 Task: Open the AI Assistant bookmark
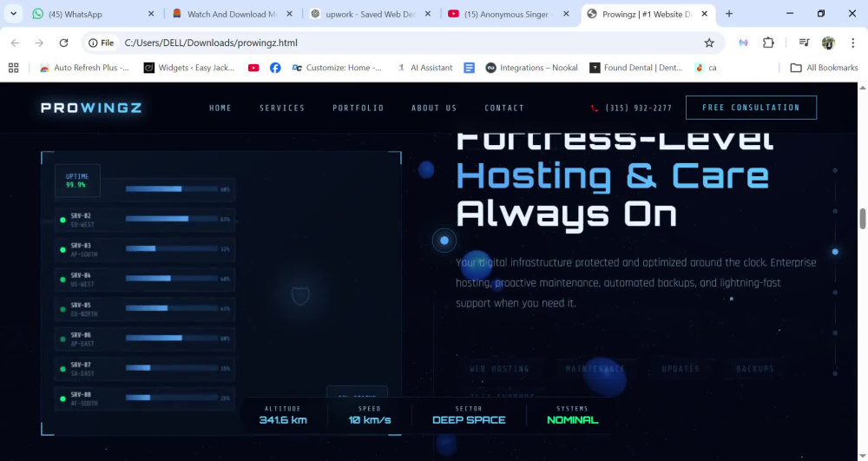coord(425,68)
